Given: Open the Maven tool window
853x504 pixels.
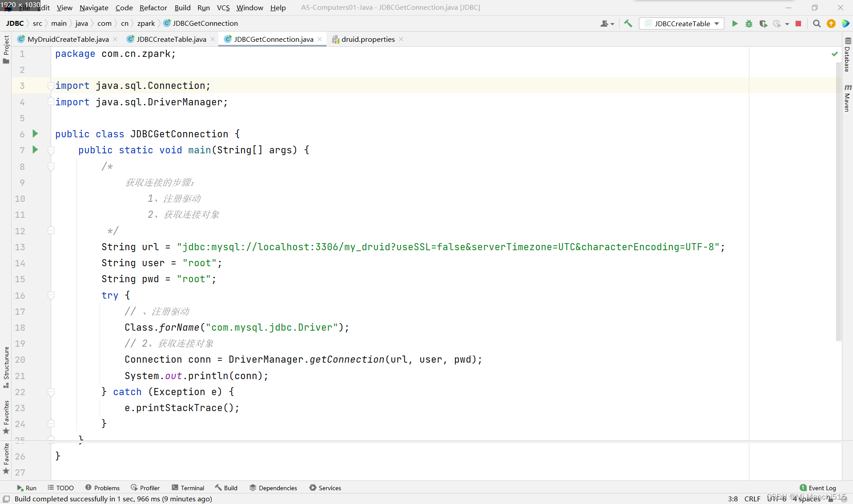Looking at the screenshot, I should pyautogui.click(x=847, y=98).
